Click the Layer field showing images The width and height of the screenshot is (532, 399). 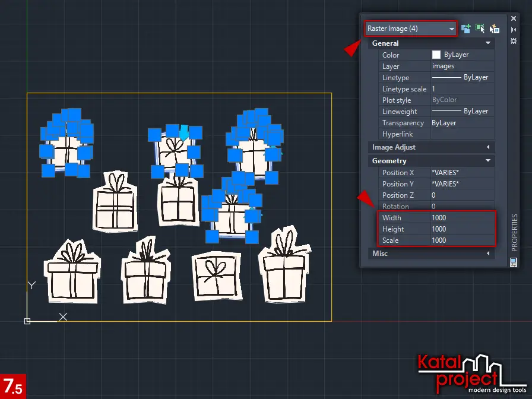coord(462,66)
